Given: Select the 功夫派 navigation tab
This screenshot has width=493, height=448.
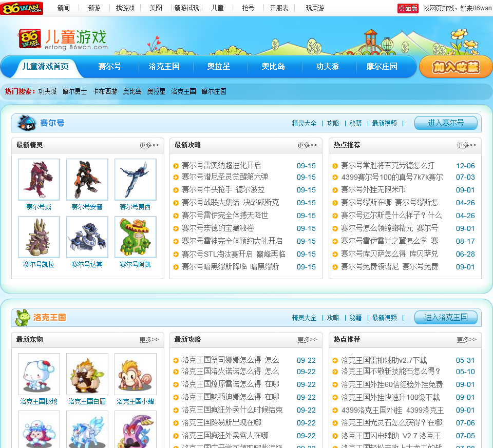Looking at the screenshot, I should coord(327,66).
